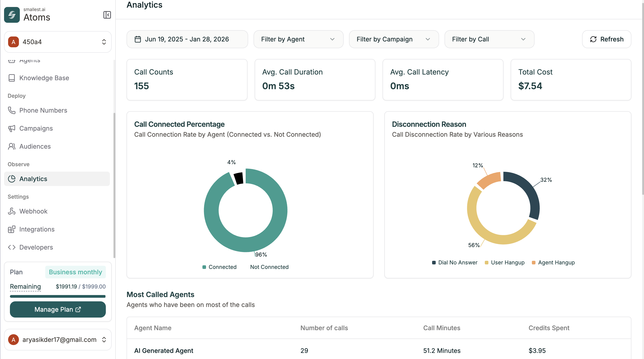Expand the Filter by Agent dropdown

pyautogui.click(x=298, y=39)
